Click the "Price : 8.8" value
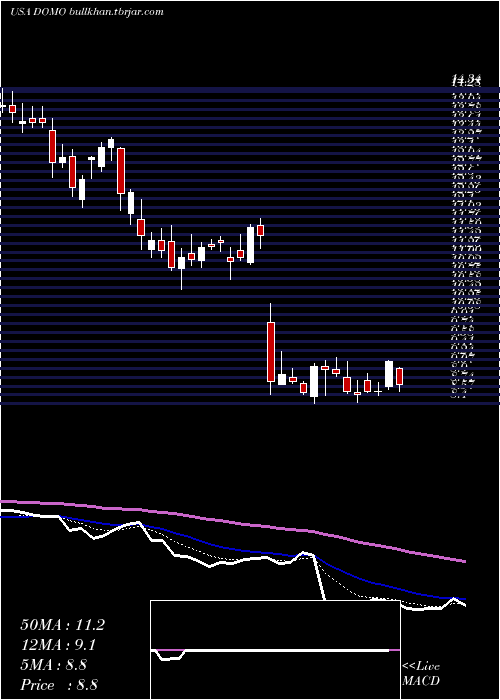Screen dimensions: 500x700 pyautogui.click(x=59, y=685)
